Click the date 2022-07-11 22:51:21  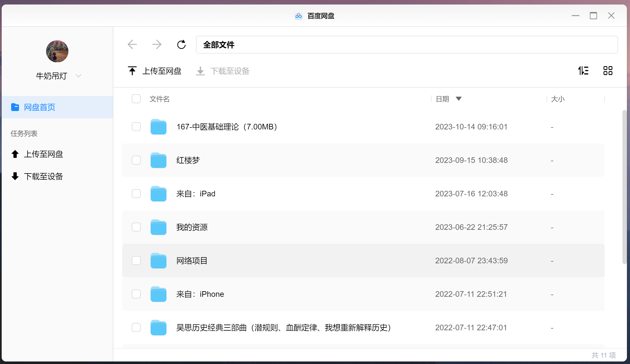point(471,294)
